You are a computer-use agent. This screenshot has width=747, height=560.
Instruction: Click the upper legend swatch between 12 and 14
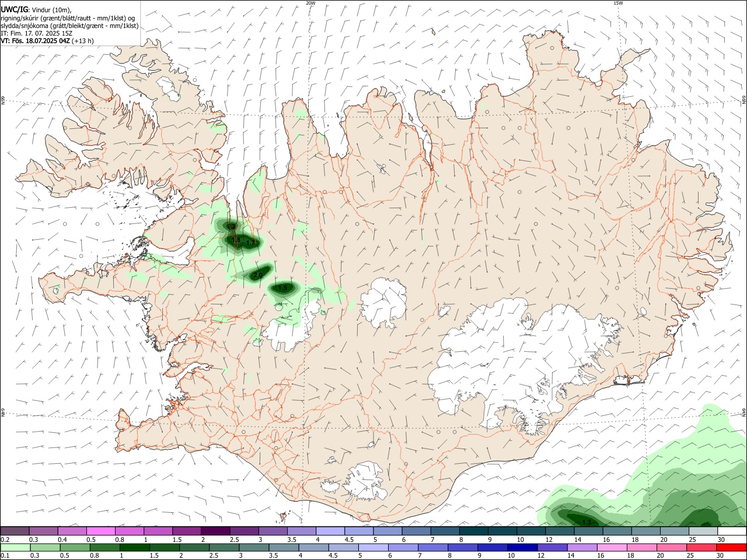pyautogui.click(x=560, y=531)
